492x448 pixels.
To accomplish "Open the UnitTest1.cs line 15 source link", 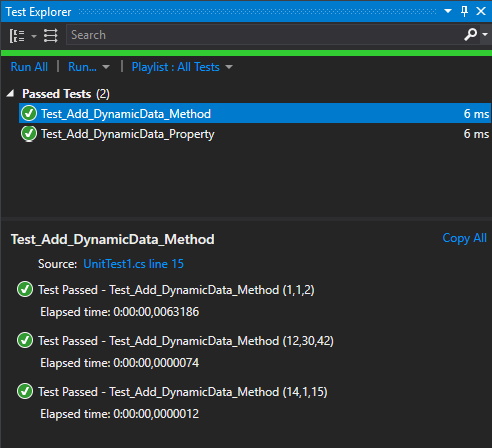I will tap(133, 264).
